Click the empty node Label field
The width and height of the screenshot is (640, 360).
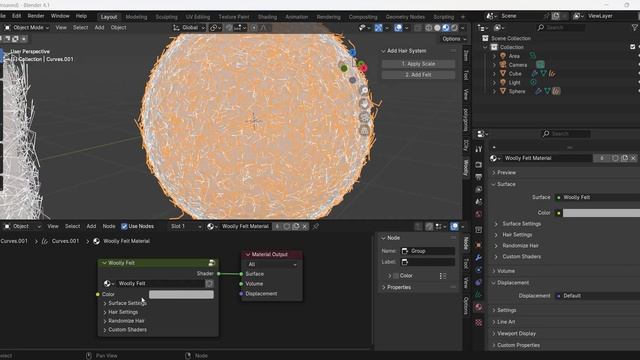click(427, 262)
